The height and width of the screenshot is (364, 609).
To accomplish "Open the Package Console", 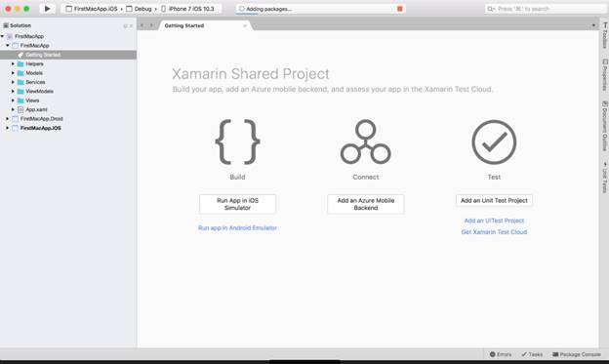I will (x=577, y=354).
